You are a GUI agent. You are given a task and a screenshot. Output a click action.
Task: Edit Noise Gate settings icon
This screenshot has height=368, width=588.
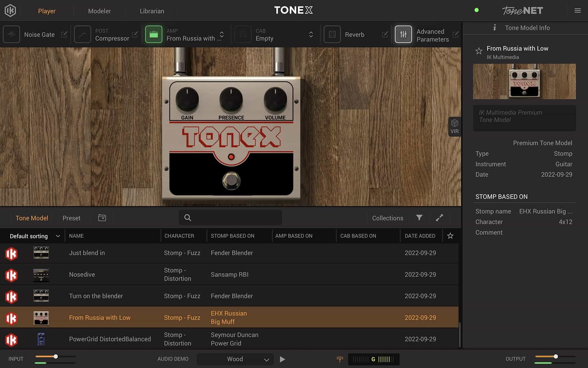[64, 34]
